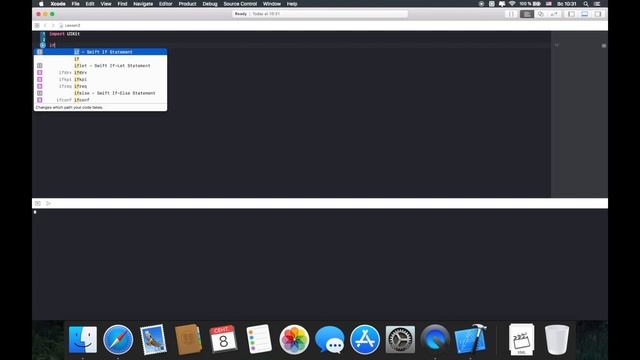Viewport: 640px width, 360px height.
Task: Open the Window menu
Action: [271, 4]
